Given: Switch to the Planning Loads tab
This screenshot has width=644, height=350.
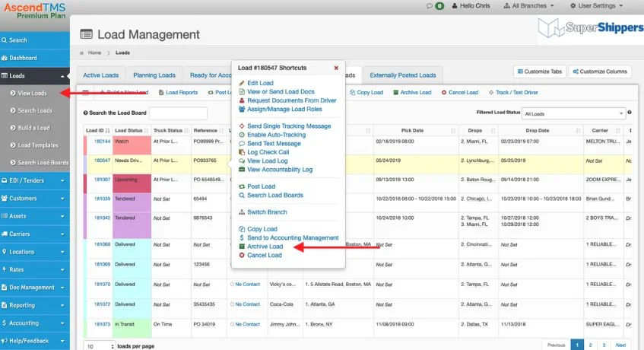Looking at the screenshot, I should click(x=154, y=75).
